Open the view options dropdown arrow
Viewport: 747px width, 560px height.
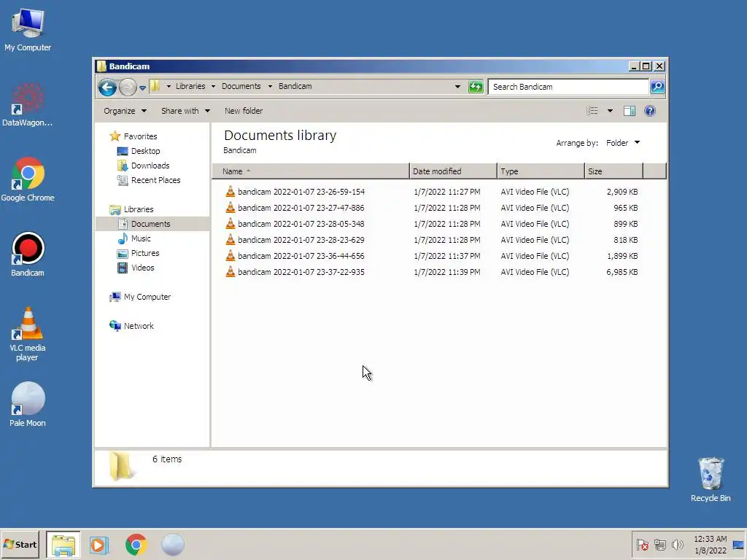610,111
